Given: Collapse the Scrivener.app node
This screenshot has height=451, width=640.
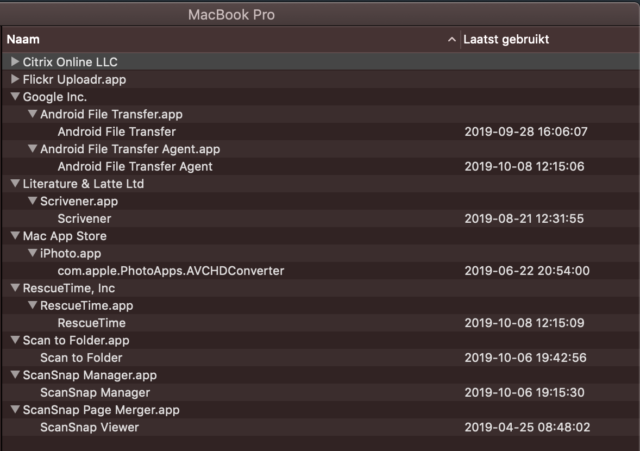Looking at the screenshot, I should pos(33,201).
